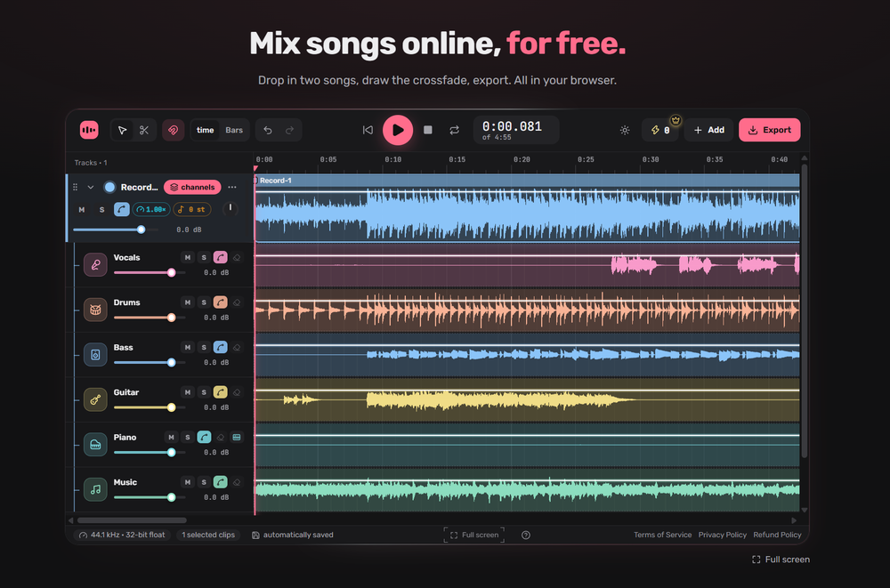Click the Bass eraser icon
This screenshot has height=588, width=890.
point(237,347)
